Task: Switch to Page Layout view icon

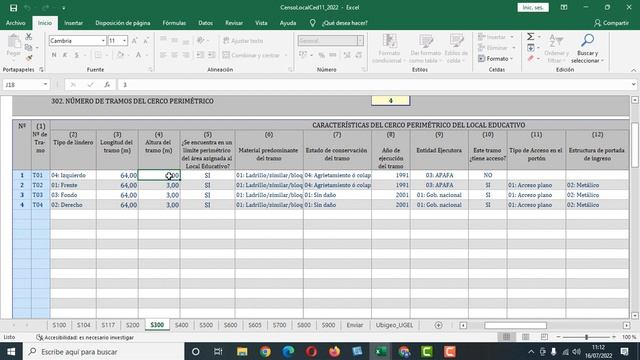Action: [x=526, y=337]
